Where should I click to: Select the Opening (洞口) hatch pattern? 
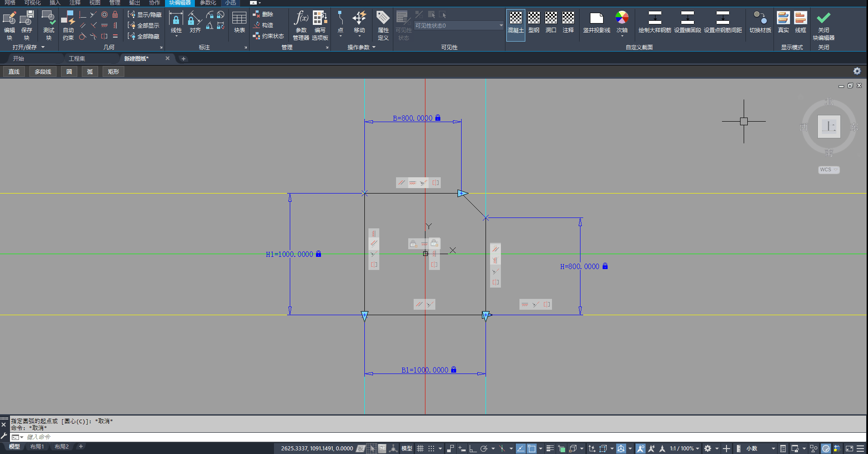point(551,23)
